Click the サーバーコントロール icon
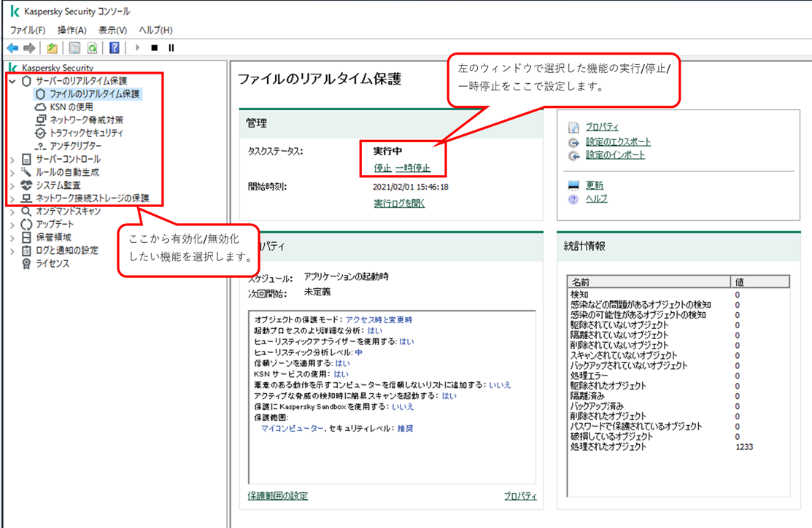This screenshot has height=528, width=812. pyautogui.click(x=26, y=160)
